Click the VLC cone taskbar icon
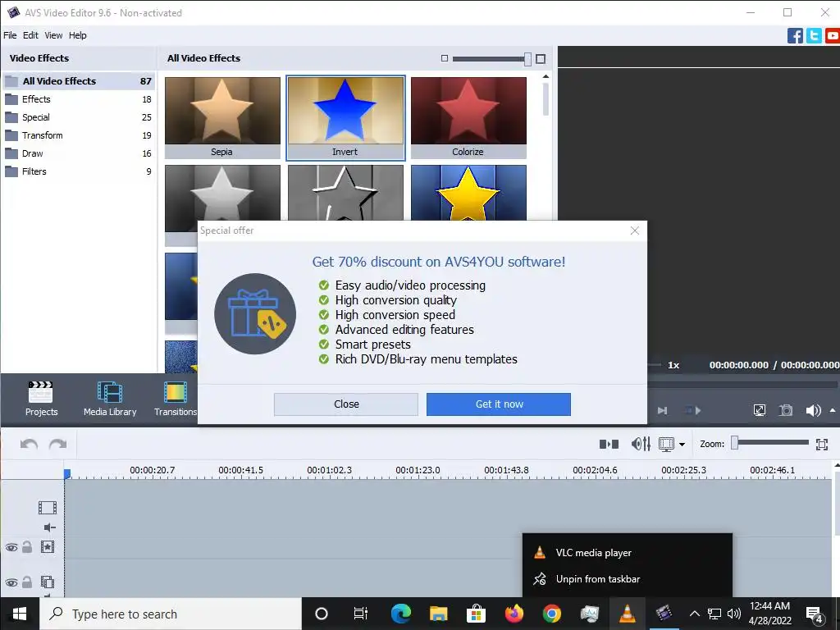The width and height of the screenshot is (840, 630). [x=627, y=614]
